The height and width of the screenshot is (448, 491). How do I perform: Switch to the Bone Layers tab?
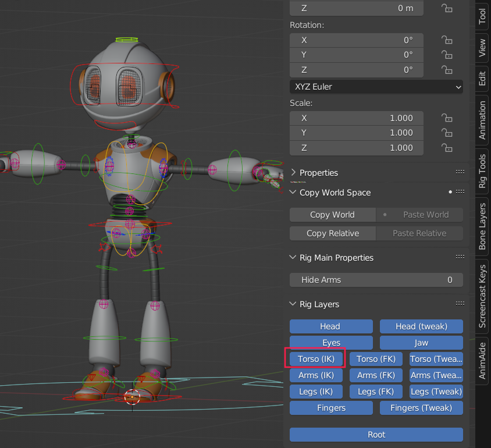click(x=482, y=227)
